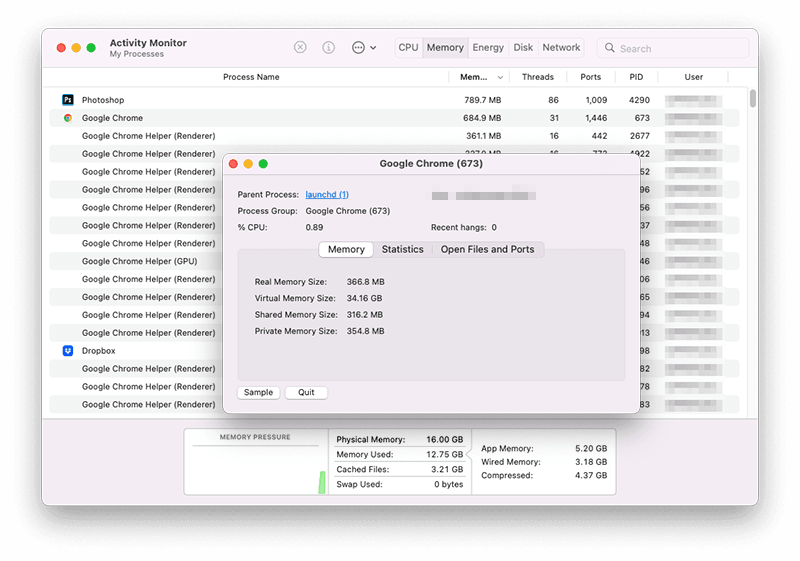Click the Google Chrome icon in list
This screenshot has height=561, width=800.
[x=68, y=118]
